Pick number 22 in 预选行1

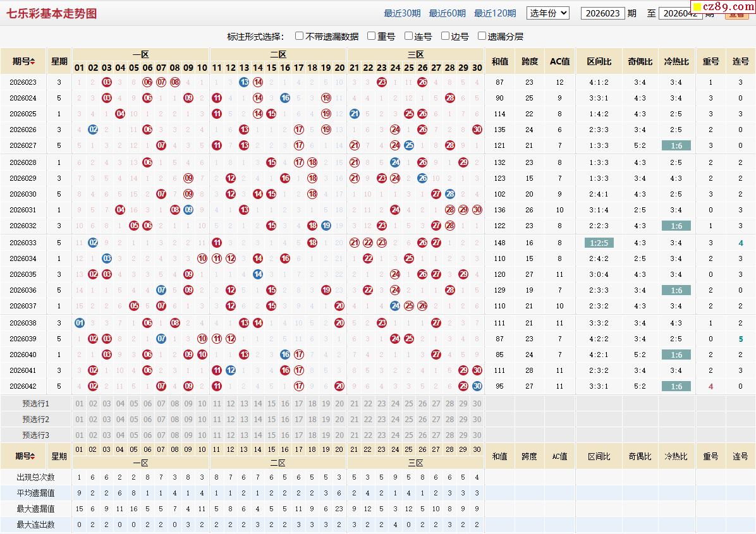pyautogui.click(x=368, y=403)
